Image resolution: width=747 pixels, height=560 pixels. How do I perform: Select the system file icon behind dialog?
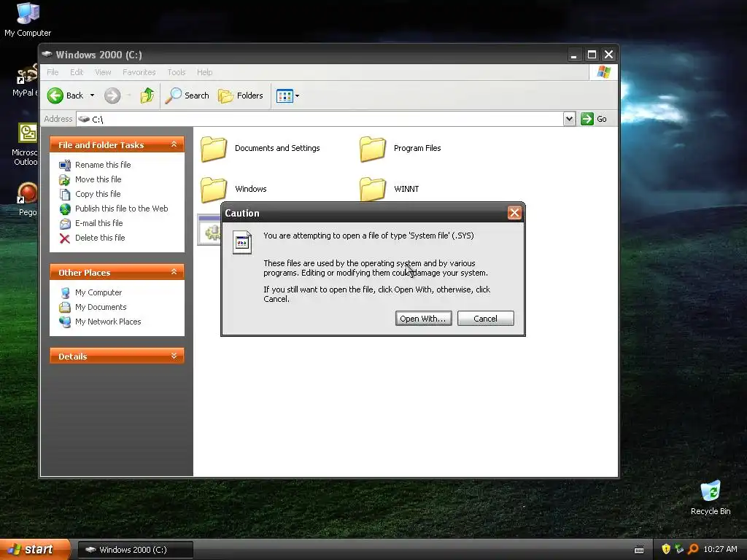[209, 230]
